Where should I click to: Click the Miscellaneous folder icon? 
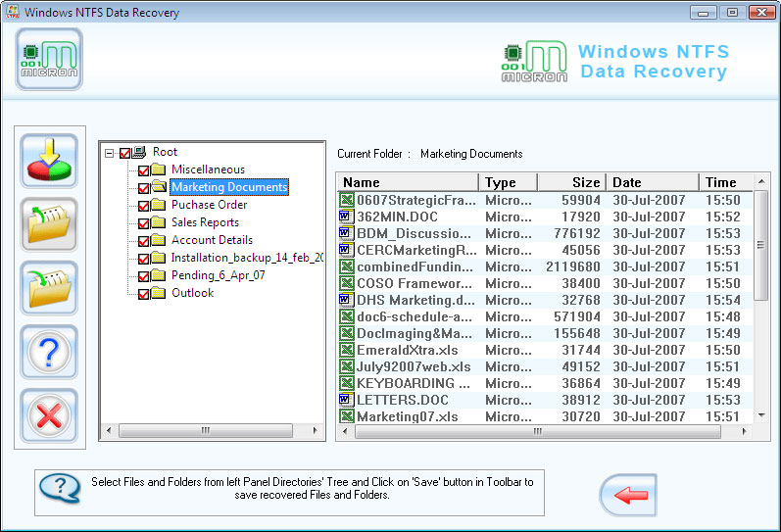pyautogui.click(x=159, y=169)
